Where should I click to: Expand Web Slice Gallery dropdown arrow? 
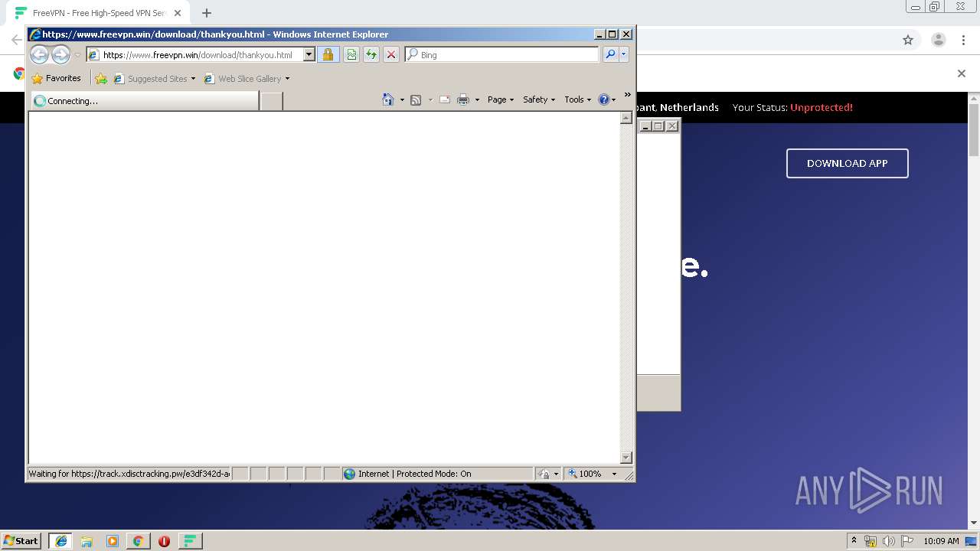pos(288,79)
